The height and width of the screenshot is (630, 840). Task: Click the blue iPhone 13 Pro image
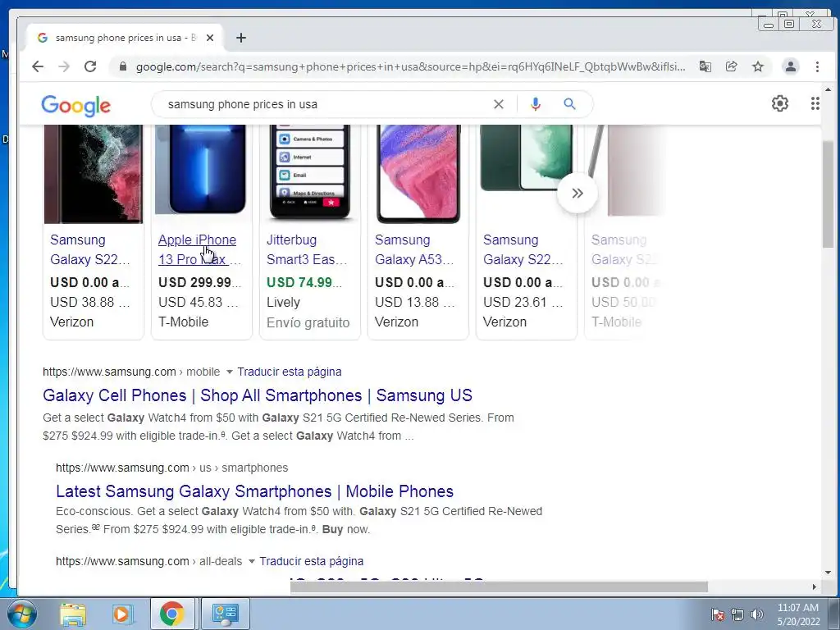202,169
